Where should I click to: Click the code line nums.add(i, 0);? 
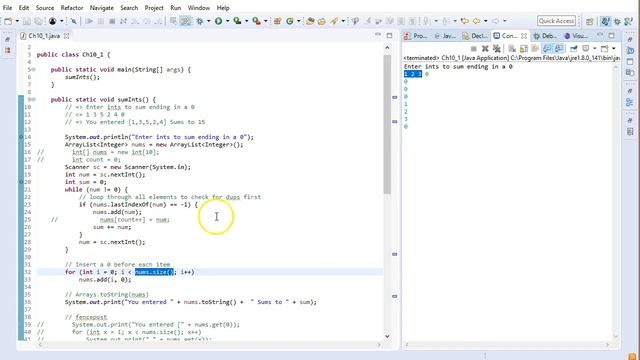104,280
